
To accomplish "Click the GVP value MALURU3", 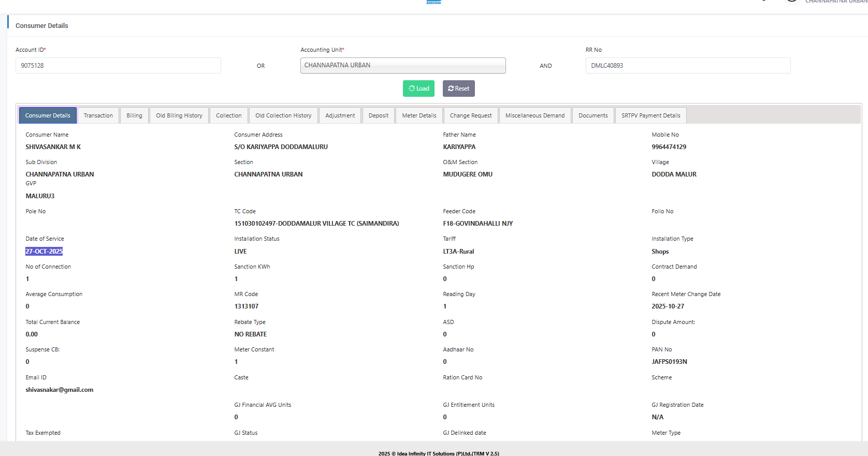I will click(x=40, y=196).
